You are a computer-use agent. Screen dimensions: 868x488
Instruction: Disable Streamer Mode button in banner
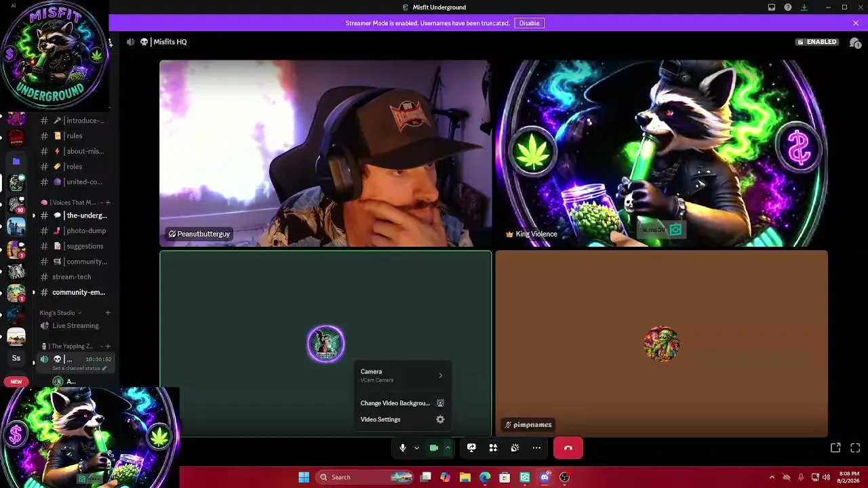coord(529,23)
